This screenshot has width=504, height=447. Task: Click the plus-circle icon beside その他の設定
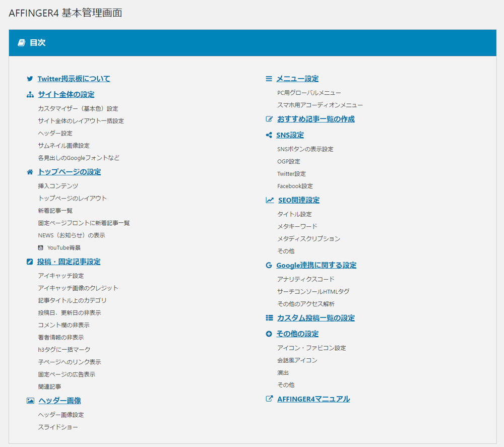269,334
